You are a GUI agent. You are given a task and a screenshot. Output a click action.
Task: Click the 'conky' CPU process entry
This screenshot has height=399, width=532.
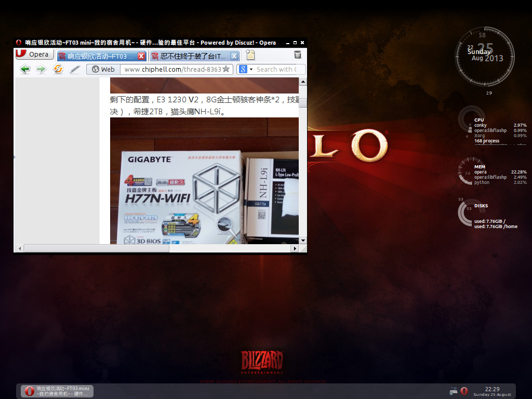[500, 125]
